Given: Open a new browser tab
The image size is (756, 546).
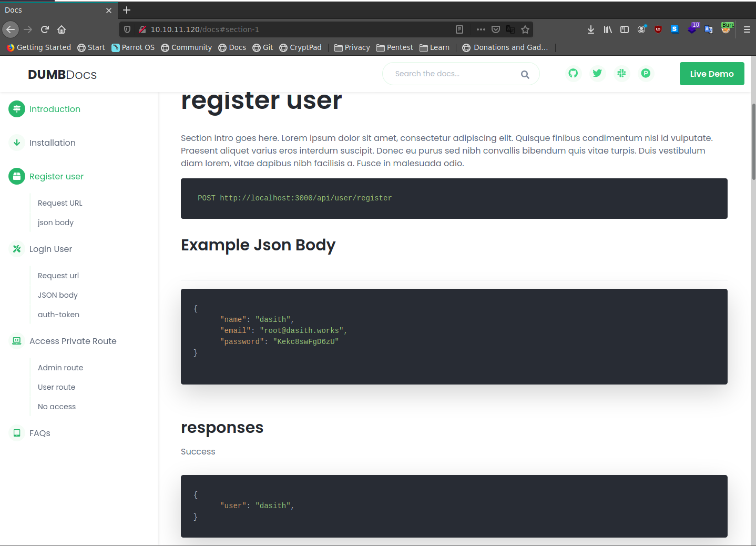Looking at the screenshot, I should coord(127,10).
